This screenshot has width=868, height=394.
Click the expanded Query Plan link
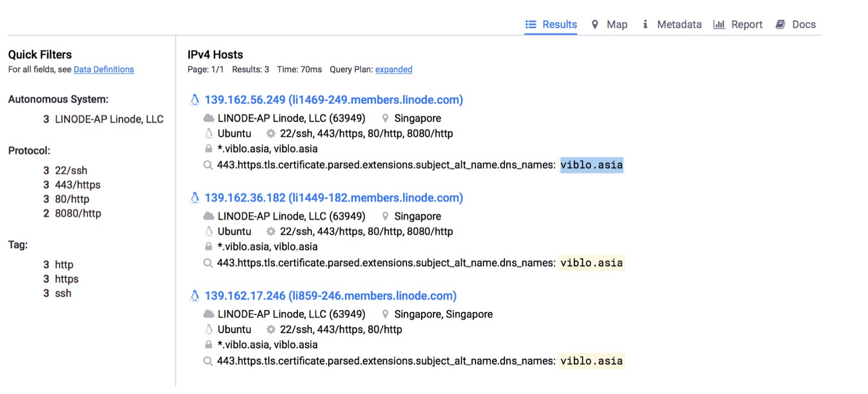point(394,69)
